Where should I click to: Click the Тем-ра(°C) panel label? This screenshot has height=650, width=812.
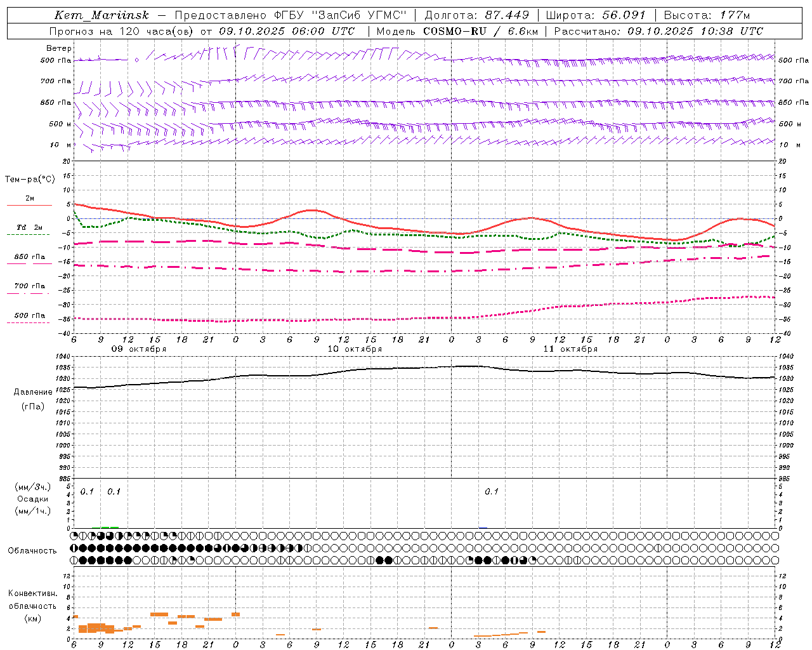click(x=30, y=180)
